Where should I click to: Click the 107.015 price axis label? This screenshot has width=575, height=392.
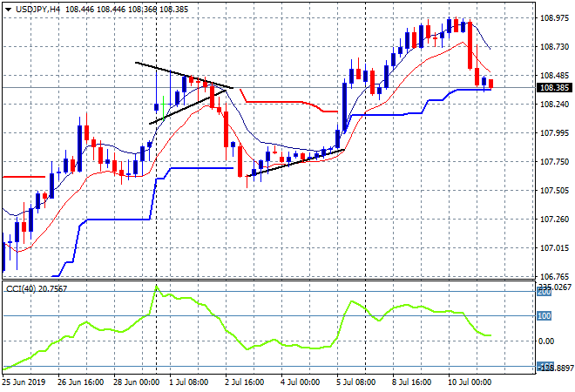[x=554, y=248]
